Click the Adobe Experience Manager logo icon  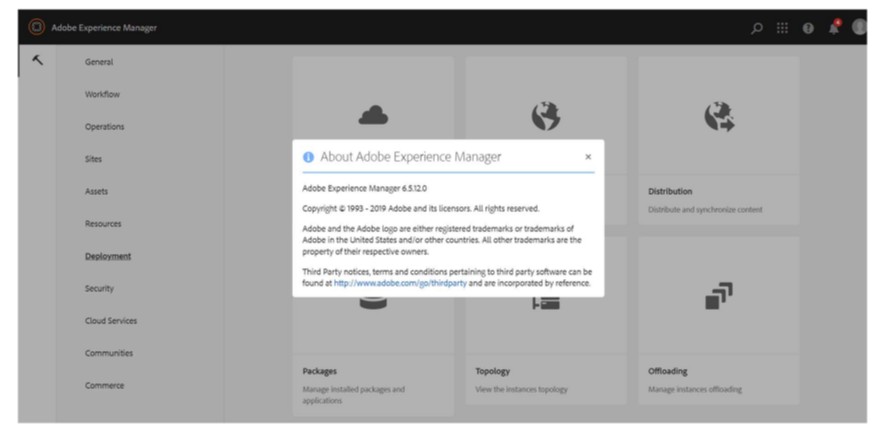(36, 27)
